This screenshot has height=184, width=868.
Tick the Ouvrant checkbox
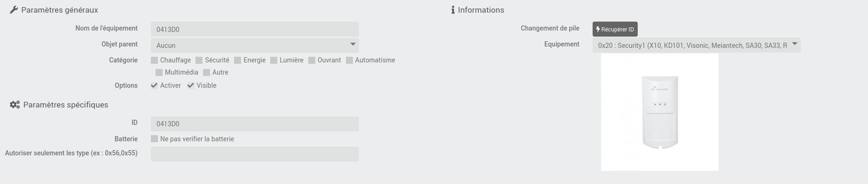(312, 60)
